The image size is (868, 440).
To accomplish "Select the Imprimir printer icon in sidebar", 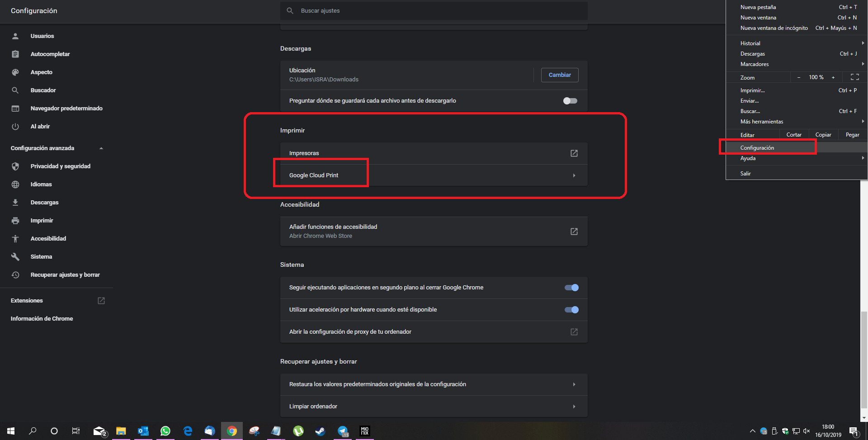I will pyautogui.click(x=15, y=220).
